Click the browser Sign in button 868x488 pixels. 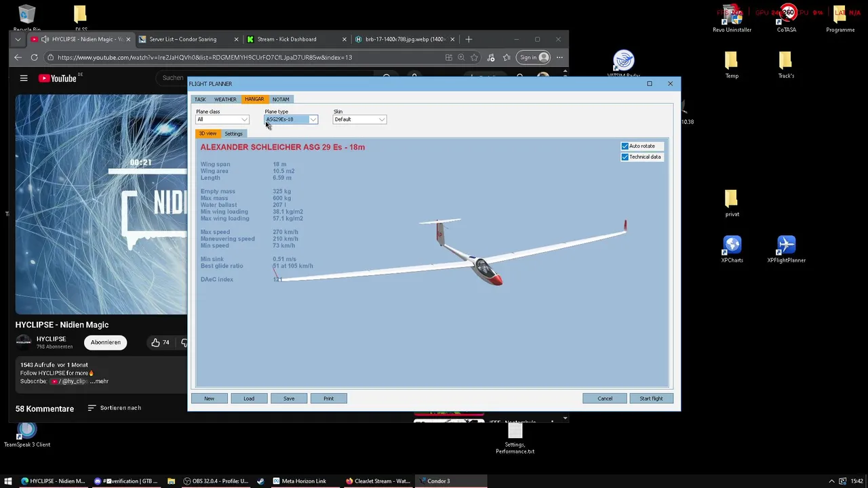click(533, 58)
